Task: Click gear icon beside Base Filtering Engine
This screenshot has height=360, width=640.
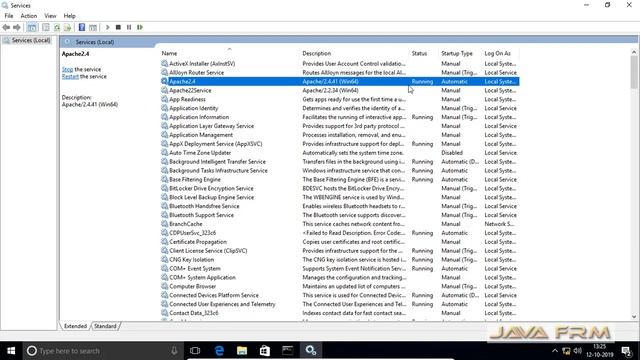Action: pos(164,179)
